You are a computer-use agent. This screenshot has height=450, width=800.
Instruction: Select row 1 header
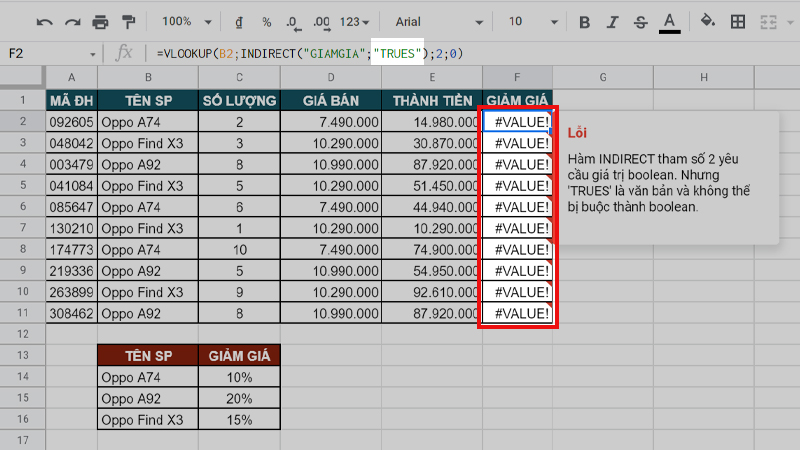(22, 100)
